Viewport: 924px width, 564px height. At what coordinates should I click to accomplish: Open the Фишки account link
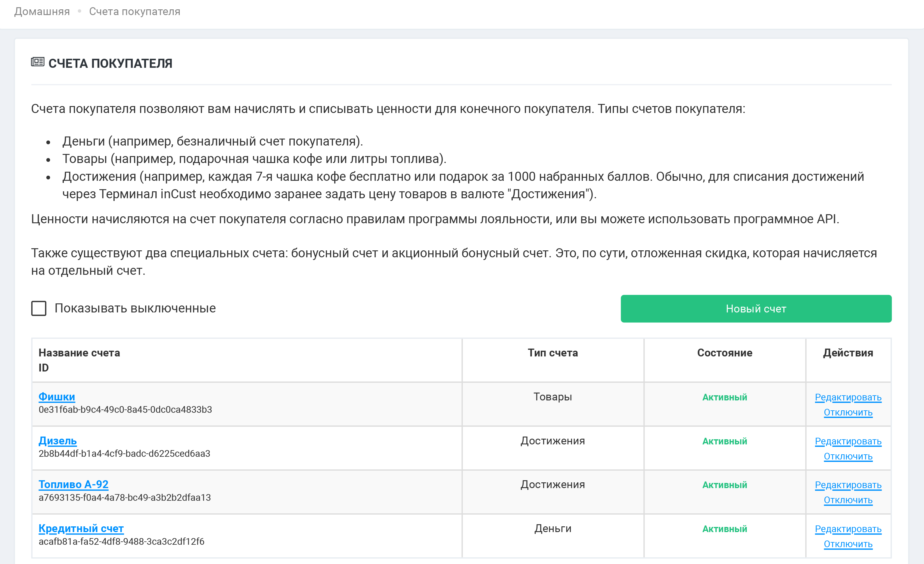(x=57, y=397)
